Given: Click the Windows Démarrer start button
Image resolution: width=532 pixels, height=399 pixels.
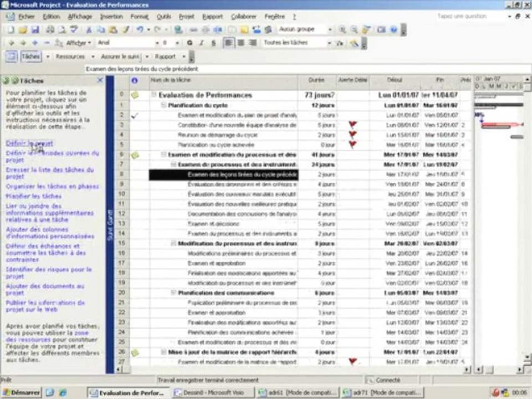Looking at the screenshot, I should pos(22,393).
